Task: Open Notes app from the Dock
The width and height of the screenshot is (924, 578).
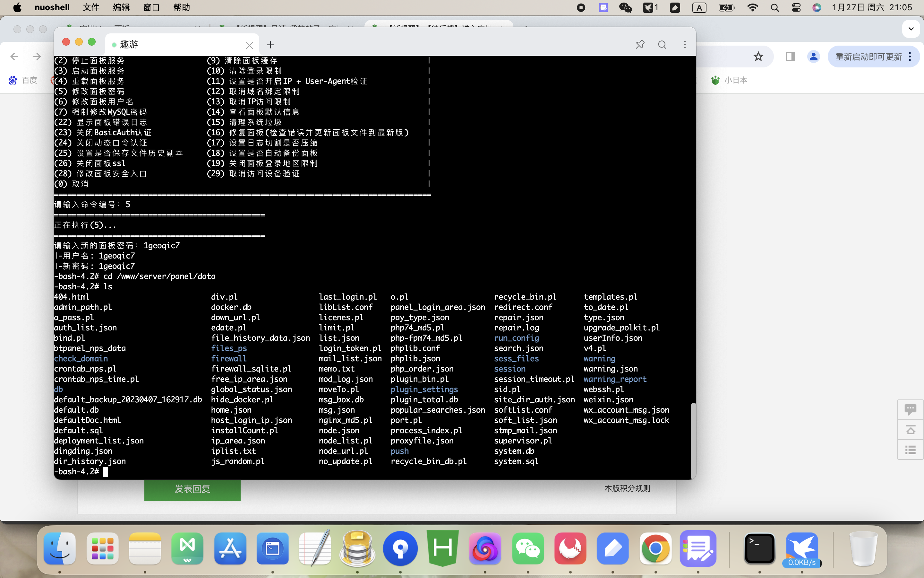Action: 145,548
